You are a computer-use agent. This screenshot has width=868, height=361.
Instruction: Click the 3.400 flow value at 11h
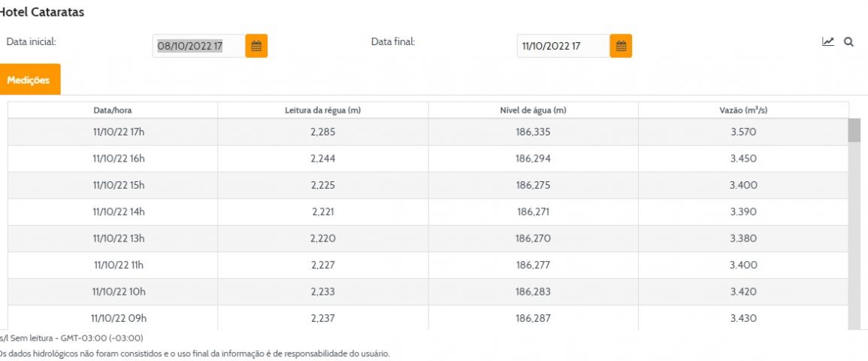(x=743, y=265)
